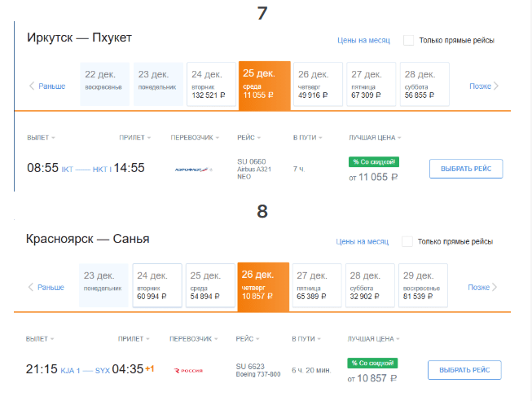Click green discount badge for 10 857 ₽
532x401 pixels.
pyautogui.click(x=372, y=363)
